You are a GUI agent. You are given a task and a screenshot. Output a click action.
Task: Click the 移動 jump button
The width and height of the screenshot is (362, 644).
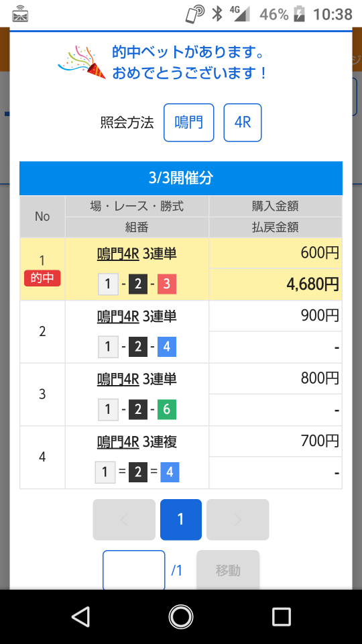click(228, 570)
